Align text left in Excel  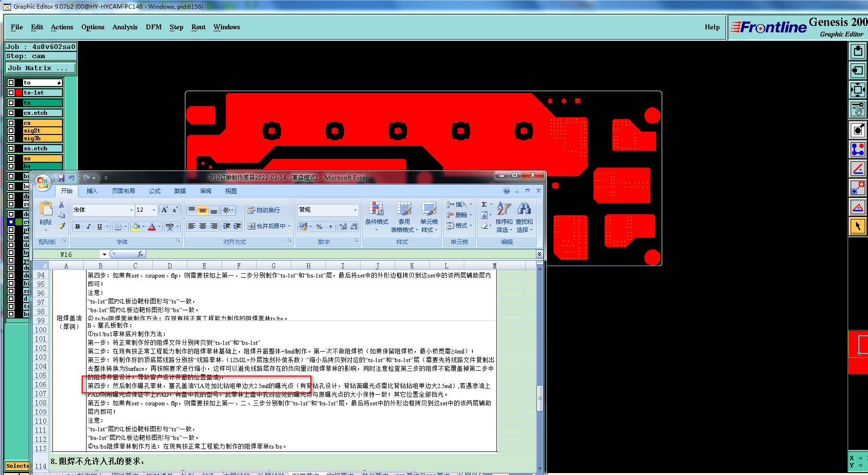[191, 226]
